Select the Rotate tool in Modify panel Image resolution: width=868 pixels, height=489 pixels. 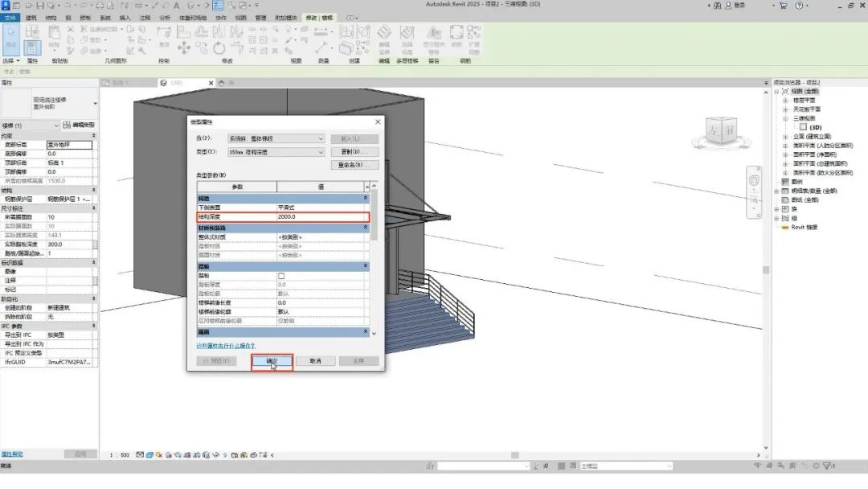coord(219,48)
